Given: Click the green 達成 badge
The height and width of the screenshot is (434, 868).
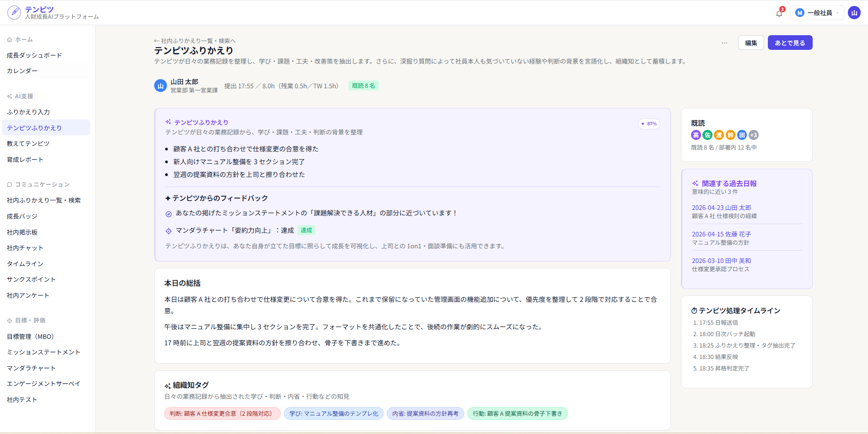Looking at the screenshot, I should click(306, 230).
